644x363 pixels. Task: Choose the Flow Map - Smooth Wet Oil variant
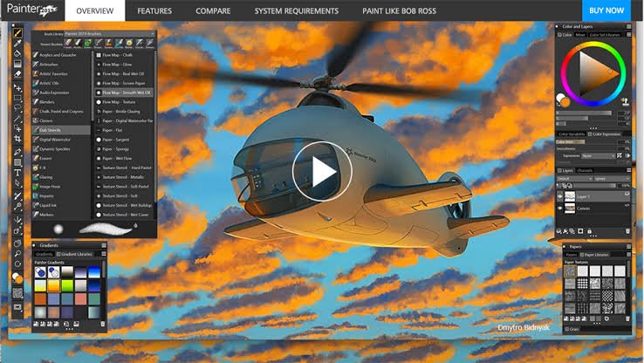pos(124,92)
